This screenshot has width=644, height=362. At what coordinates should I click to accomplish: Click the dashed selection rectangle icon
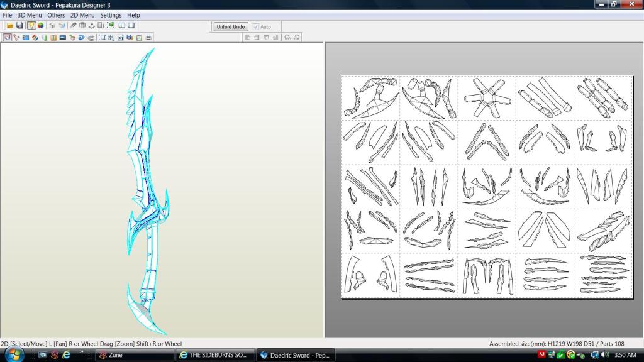[102, 37]
